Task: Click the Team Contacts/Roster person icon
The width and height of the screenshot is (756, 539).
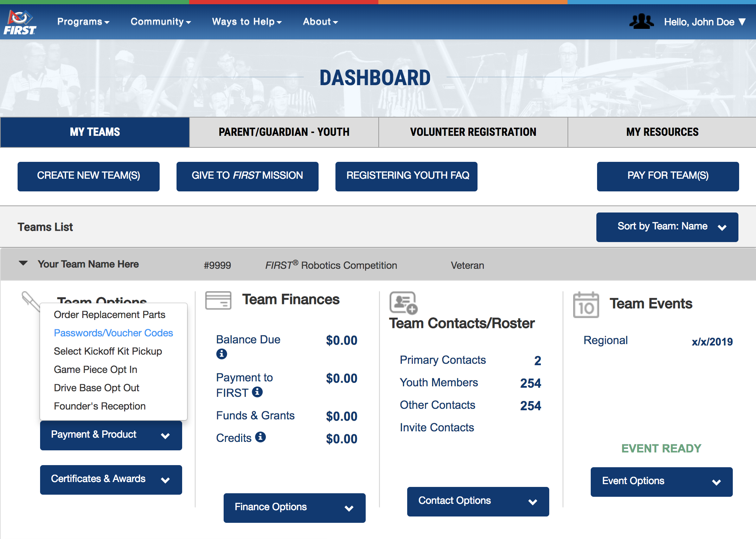Action: (403, 303)
